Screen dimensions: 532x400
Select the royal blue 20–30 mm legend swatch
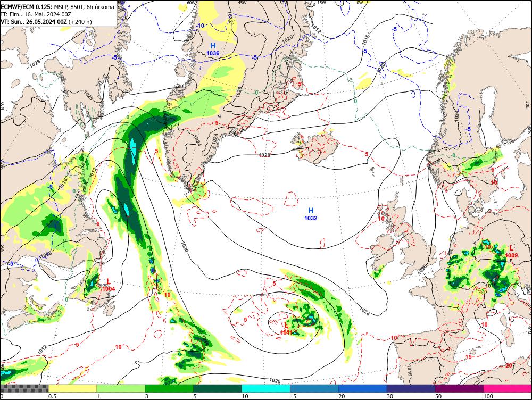pos(363,388)
